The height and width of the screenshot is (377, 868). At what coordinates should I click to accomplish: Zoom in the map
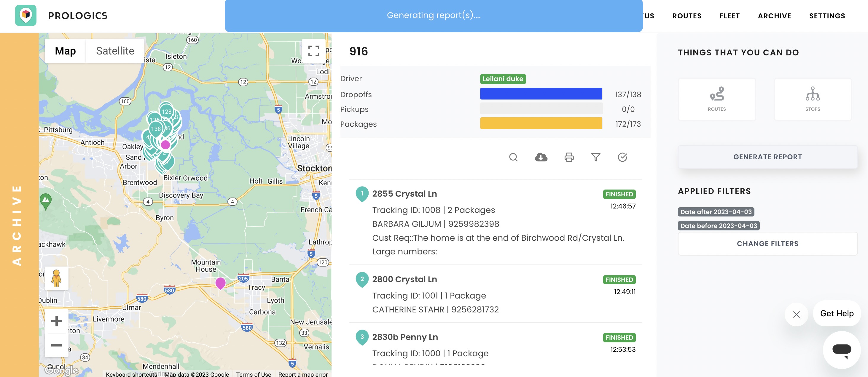tap(56, 321)
